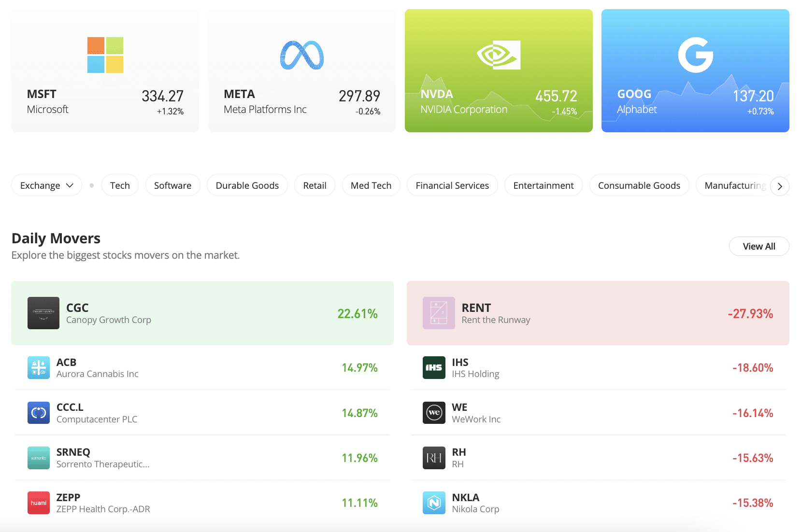Click the NVIDIA eye logo
802x532 pixels.
[x=499, y=55]
